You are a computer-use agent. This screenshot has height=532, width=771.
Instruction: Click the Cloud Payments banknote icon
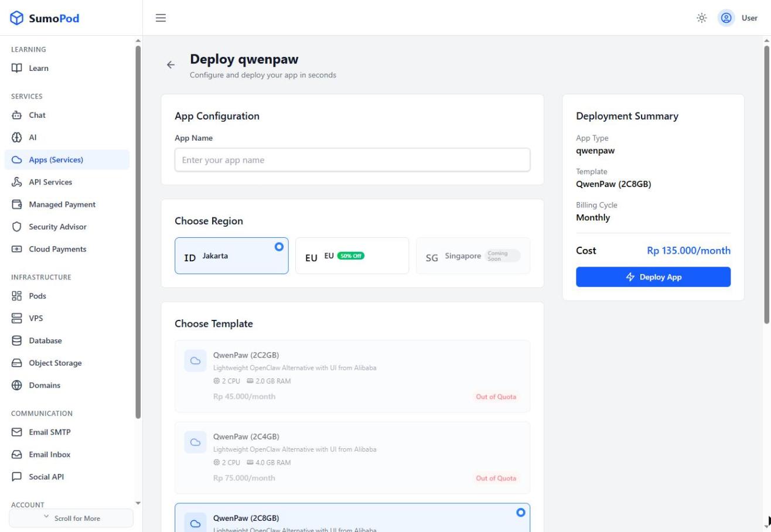click(17, 249)
